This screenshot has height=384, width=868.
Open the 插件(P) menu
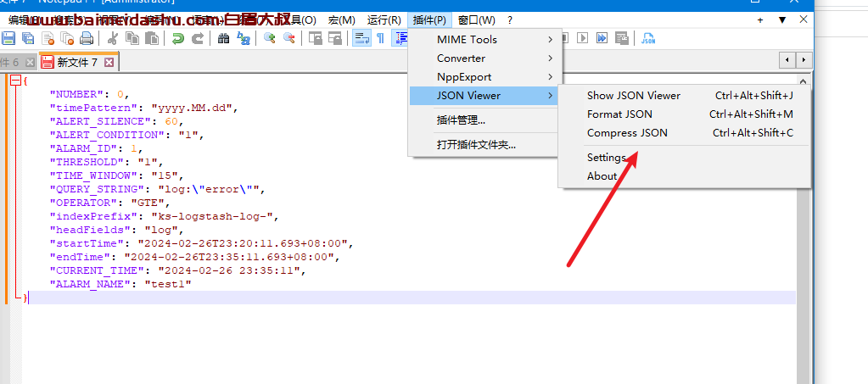429,19
